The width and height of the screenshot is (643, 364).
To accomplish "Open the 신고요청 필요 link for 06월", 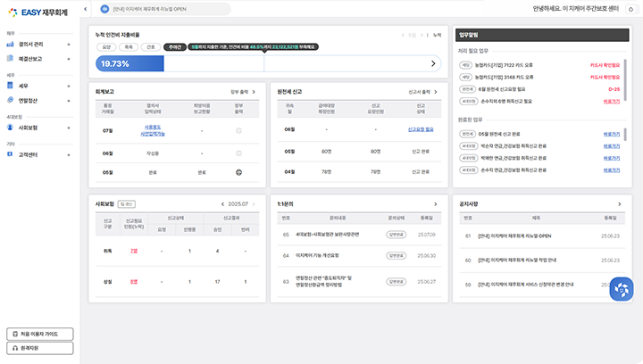I will click(x=421, y=129).
